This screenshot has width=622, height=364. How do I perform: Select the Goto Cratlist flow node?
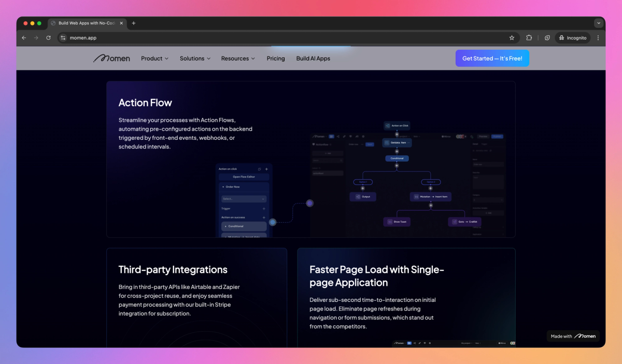465,222
